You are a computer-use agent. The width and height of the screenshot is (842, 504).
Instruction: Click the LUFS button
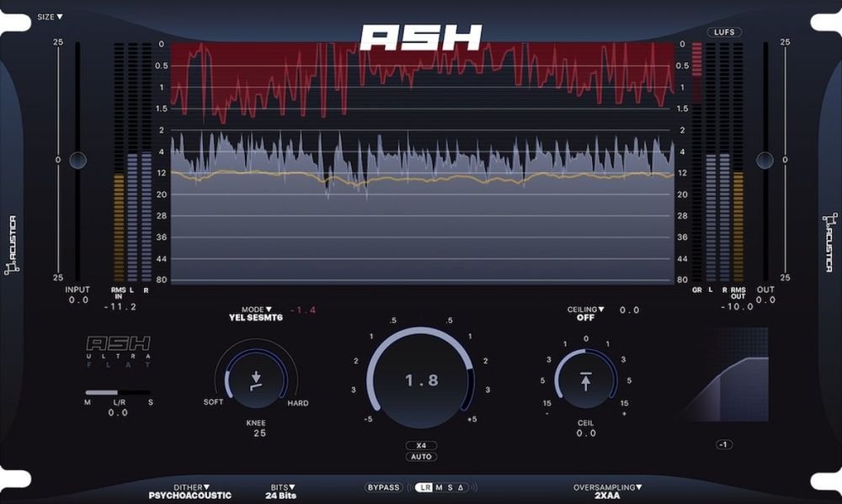coord(724,32)
